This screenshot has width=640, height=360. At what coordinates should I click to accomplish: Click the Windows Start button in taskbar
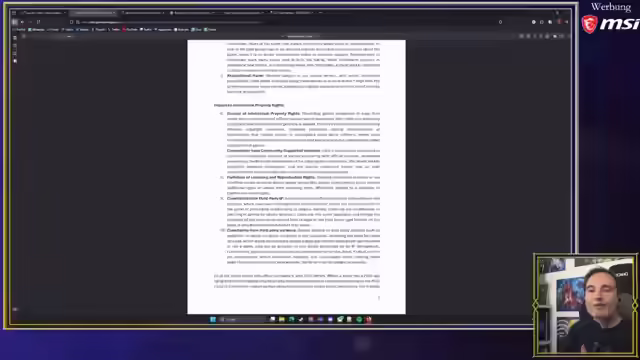[213, 319]
